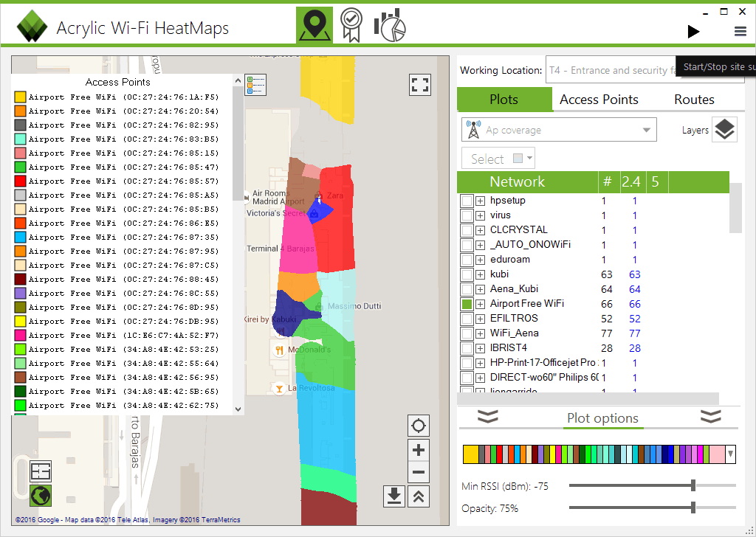The width and height of the screenshot is (756, 537).
Task: Switch to floor plan blueprint view
Action: 41,471
